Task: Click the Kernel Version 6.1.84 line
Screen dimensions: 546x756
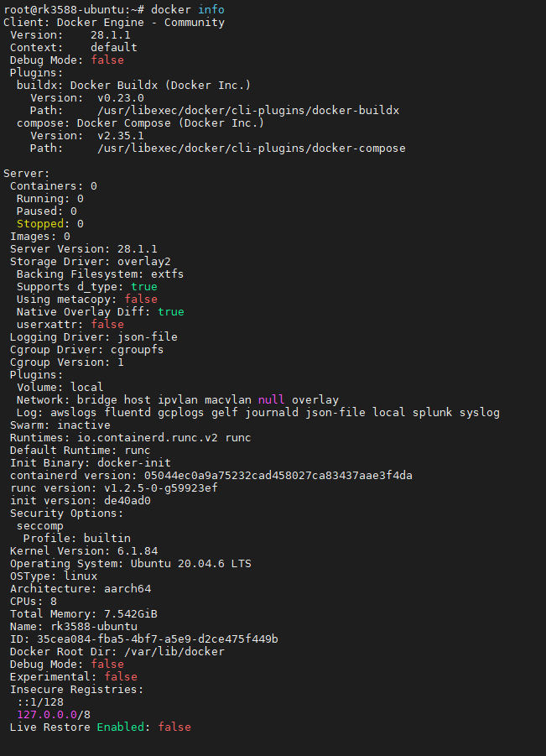Action: [x=83, y=550]
